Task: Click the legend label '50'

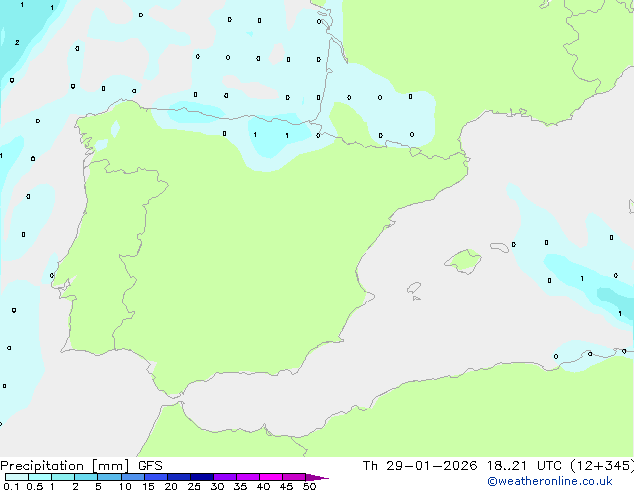Action: coord(309,486)
